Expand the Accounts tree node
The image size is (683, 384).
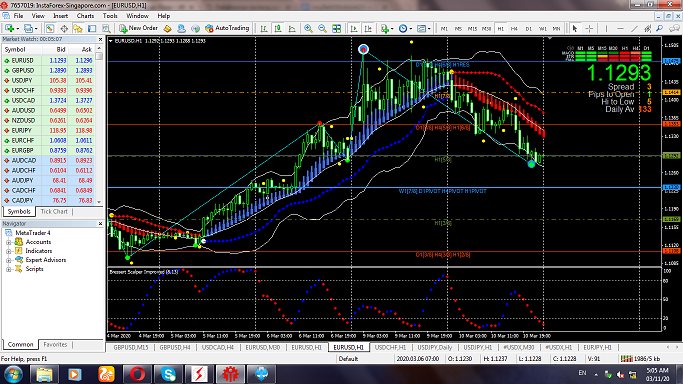pyautogui.click(x=9, y=242)
